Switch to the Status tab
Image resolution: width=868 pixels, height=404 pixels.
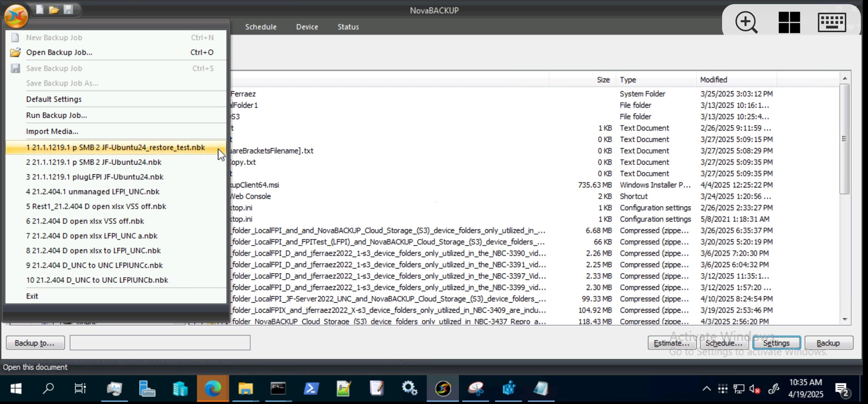(348, 27)
